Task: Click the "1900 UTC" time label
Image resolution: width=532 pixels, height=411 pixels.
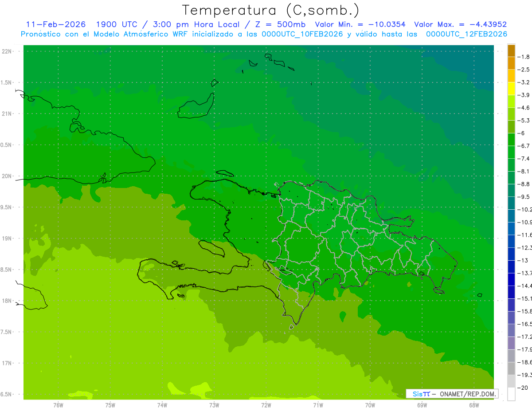Action: pyautogui.click(x=117, y=24)
